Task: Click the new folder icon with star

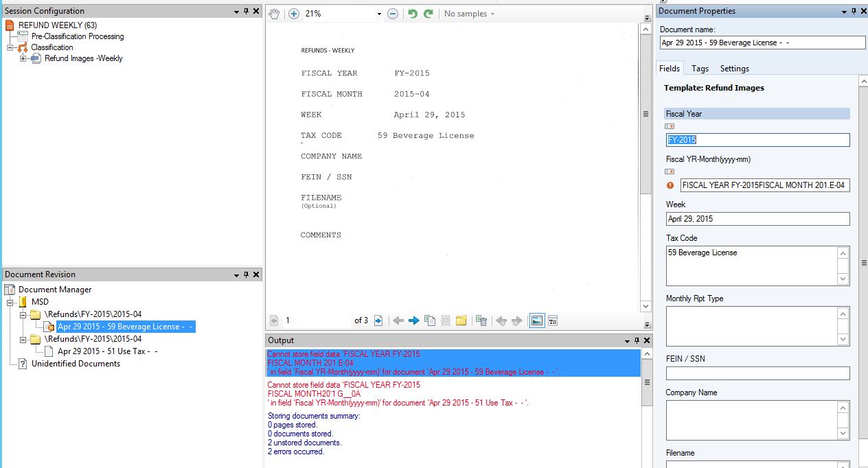Action: tap(461, 320)
